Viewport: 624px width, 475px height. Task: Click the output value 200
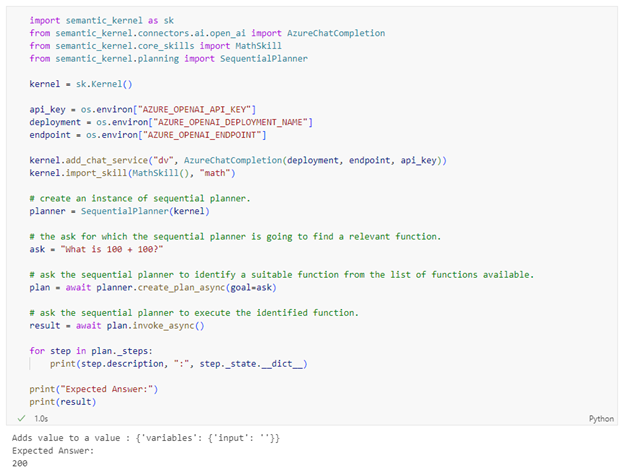[x=22, y=463]
